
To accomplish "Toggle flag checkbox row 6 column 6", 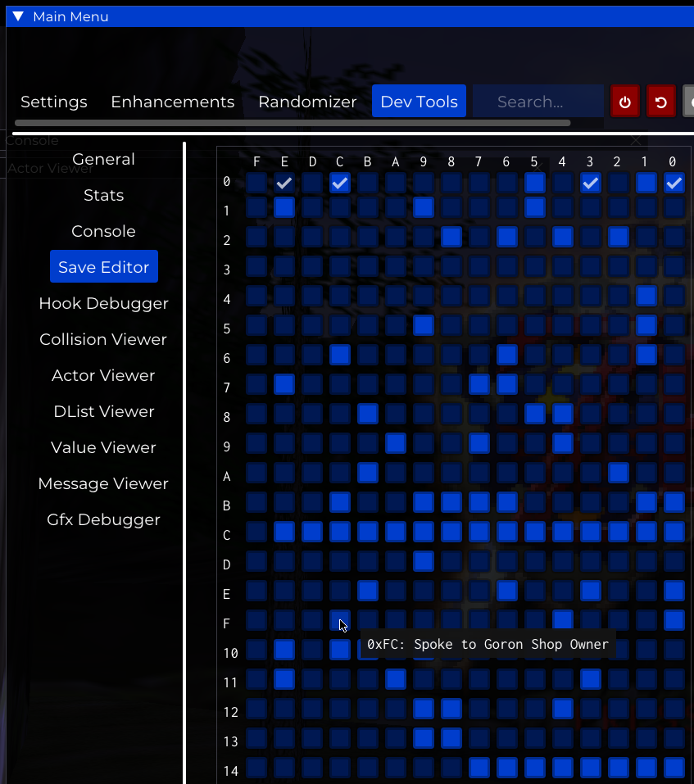I will 507,355.
